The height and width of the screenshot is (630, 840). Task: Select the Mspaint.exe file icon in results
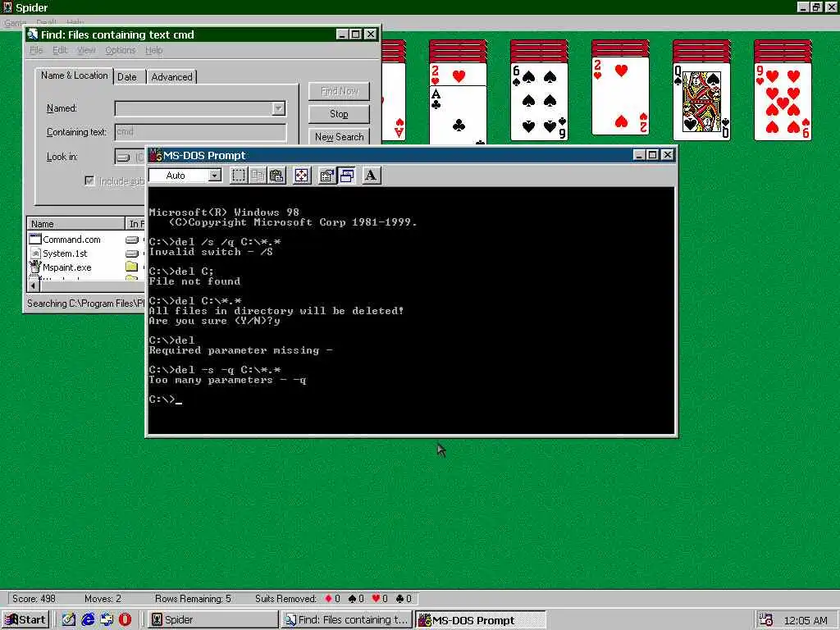tap(35, 267)
